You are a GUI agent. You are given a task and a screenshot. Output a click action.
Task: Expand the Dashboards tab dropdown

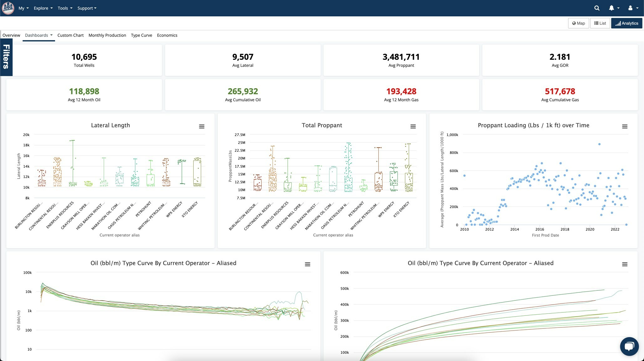click(39, 35)
